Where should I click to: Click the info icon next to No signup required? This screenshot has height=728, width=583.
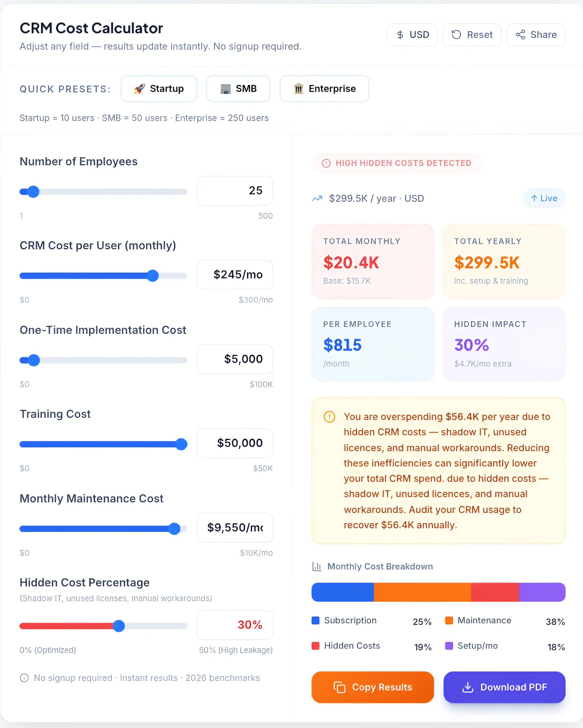tap(24, 678)
